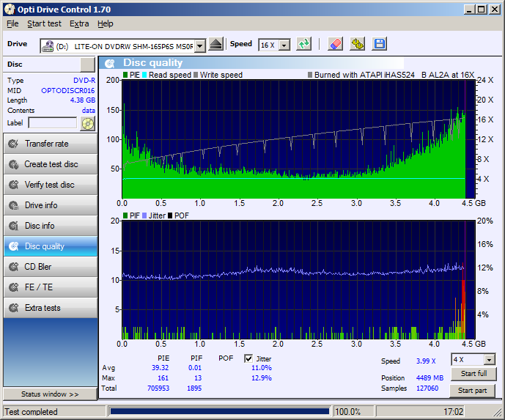Click the PIF total 1895
Viewport: 505px width, 420px height.
[x=194, y=388]
